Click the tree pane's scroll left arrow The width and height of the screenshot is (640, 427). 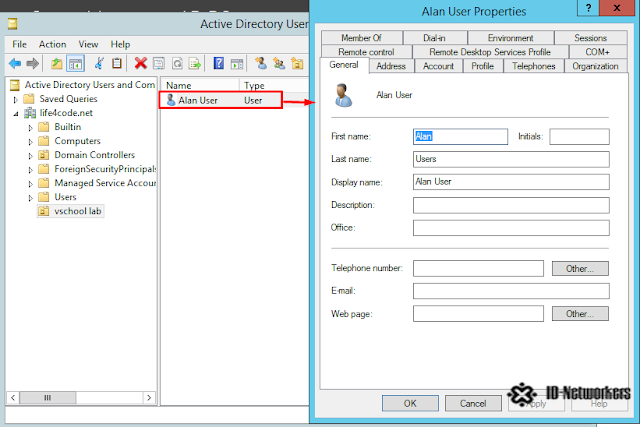[13, 397]
